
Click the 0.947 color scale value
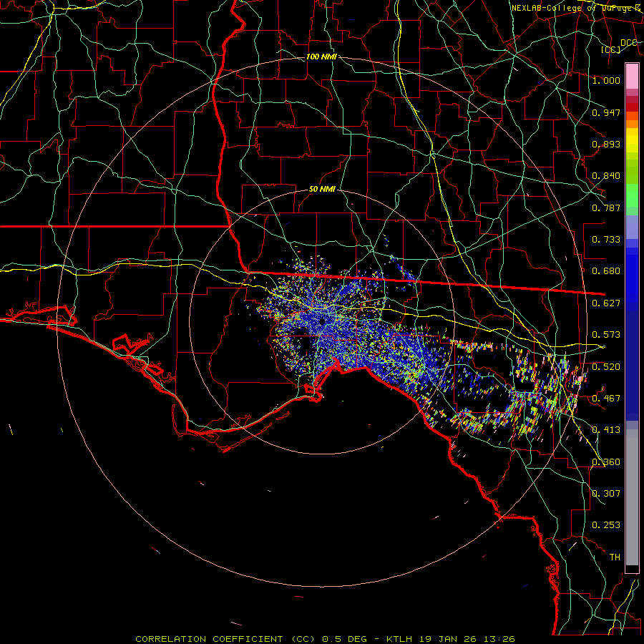[x=606, y=112]
